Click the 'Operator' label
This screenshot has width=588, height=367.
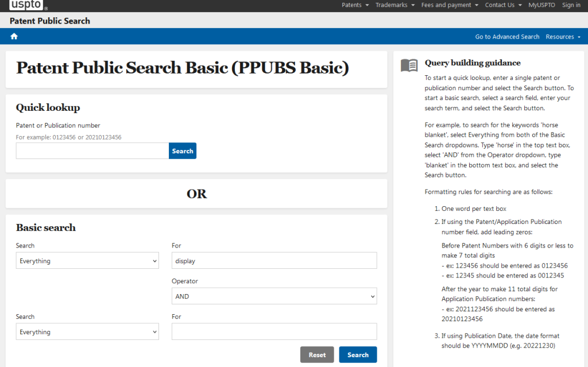[x=184, y=281]
